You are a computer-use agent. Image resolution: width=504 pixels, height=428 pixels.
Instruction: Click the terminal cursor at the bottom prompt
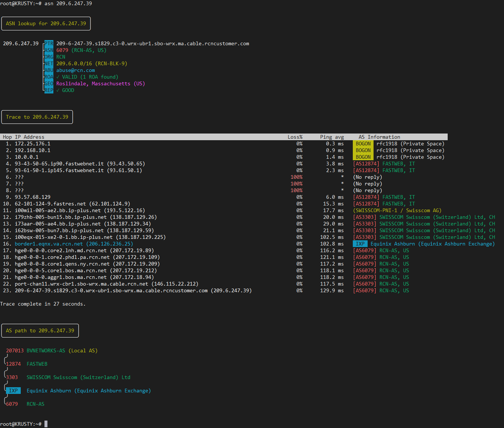point(46,424)
